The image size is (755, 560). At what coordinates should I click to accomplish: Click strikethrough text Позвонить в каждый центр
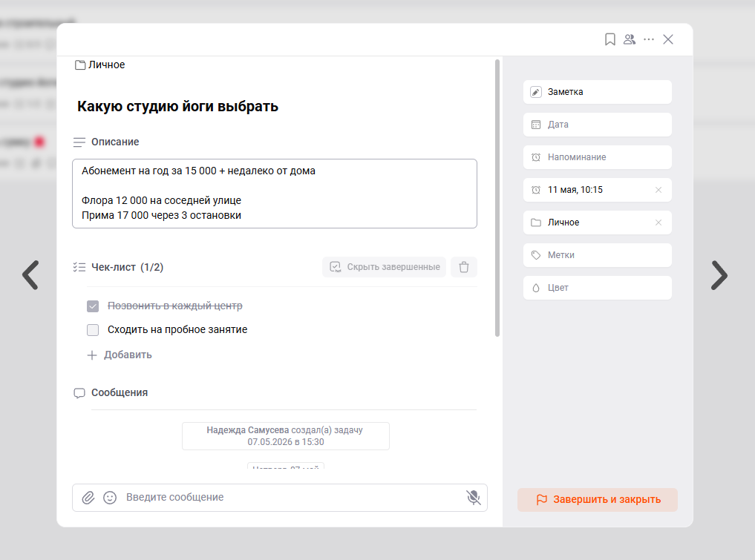pos(174,306)
